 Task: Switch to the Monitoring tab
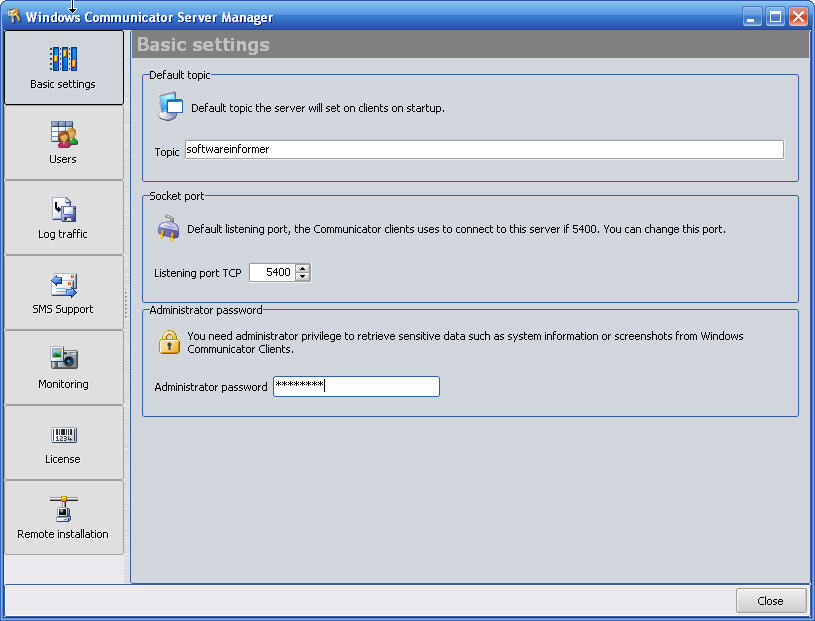tap(63, 367)
